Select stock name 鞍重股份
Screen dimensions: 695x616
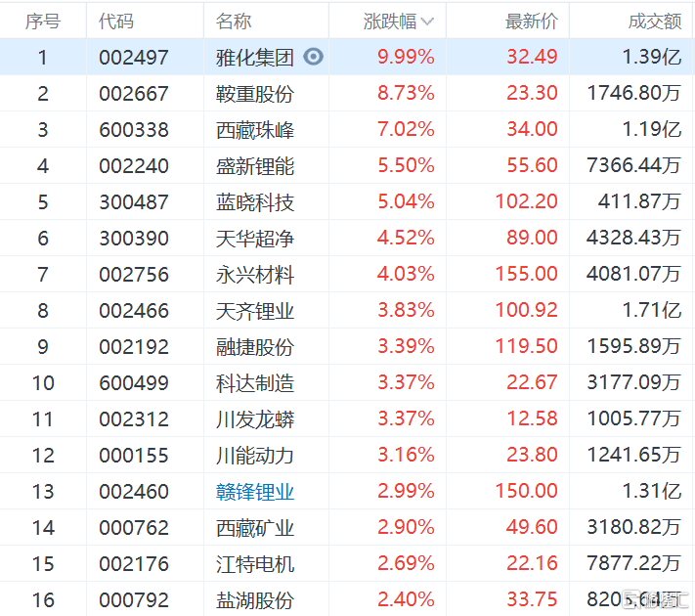(255, 94)
